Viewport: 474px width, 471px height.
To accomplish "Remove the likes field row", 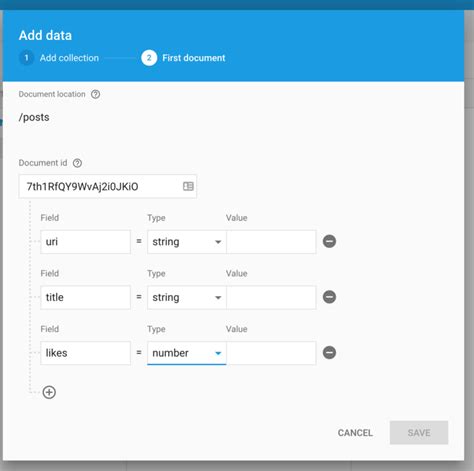I will (x=329, y=352).
